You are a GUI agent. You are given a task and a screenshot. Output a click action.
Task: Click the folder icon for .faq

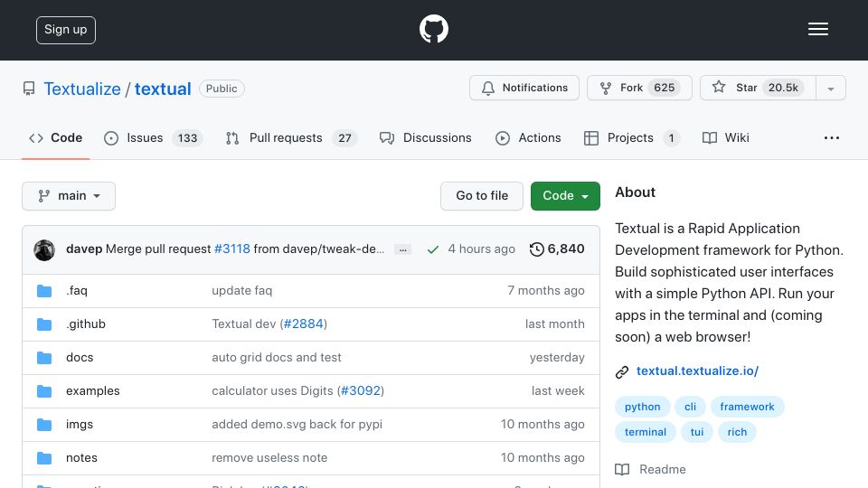44,291
